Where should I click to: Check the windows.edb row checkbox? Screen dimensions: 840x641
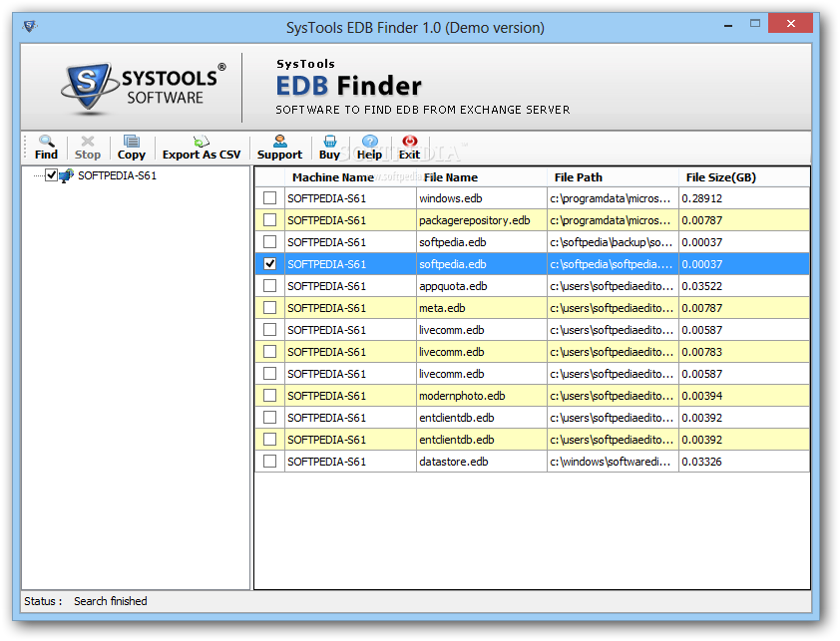point(270,198)
